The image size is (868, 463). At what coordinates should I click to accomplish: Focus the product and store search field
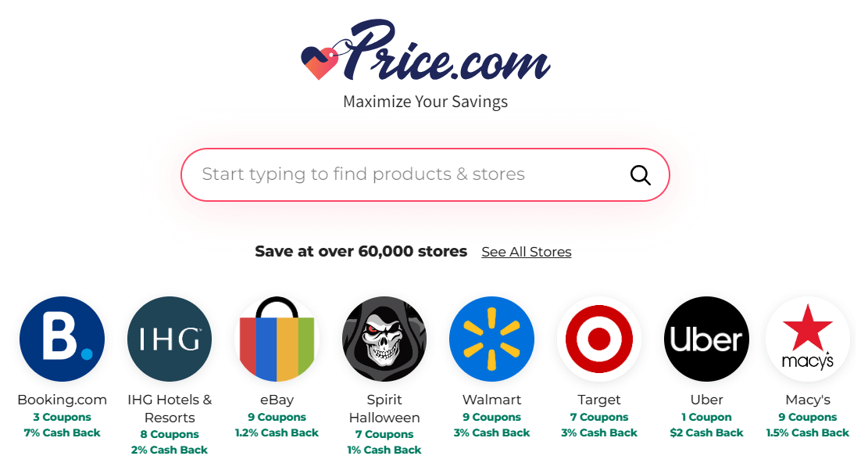click(406, 174)
